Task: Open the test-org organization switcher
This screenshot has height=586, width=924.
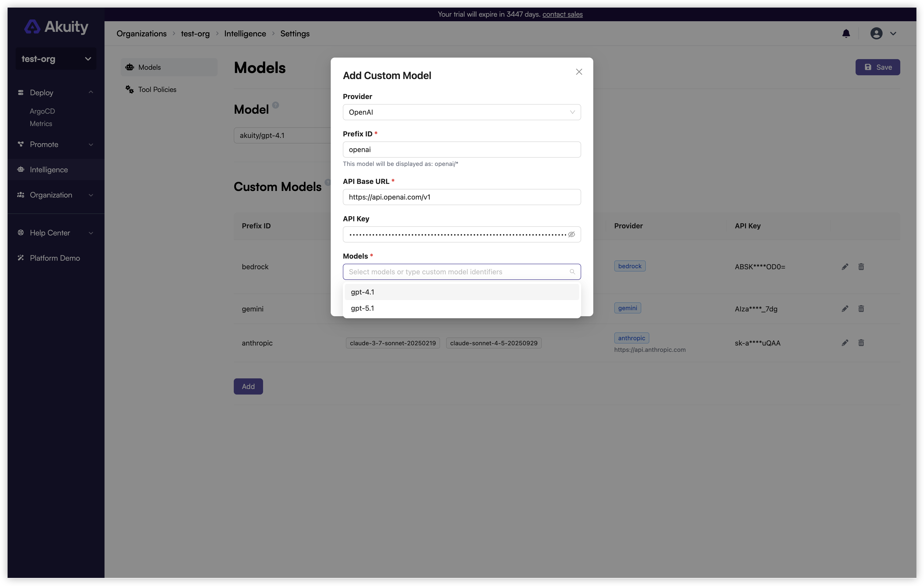Action: [x=56, y=59]
